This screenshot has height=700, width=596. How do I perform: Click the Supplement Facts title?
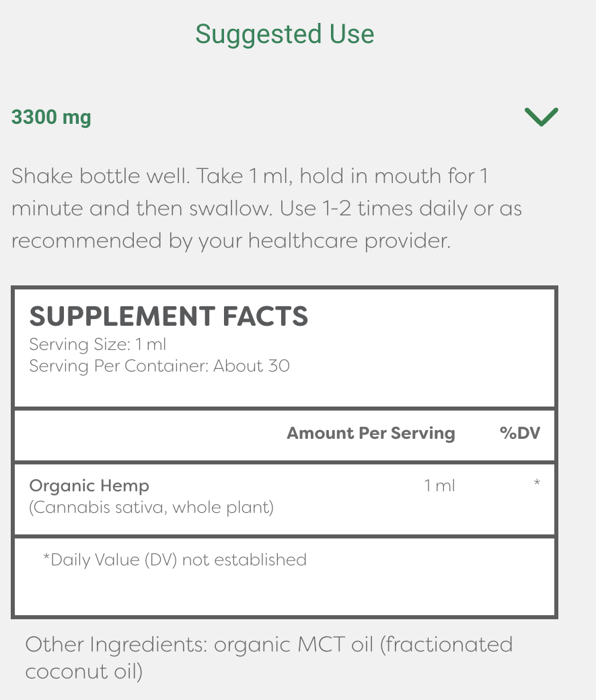point(169,316)
